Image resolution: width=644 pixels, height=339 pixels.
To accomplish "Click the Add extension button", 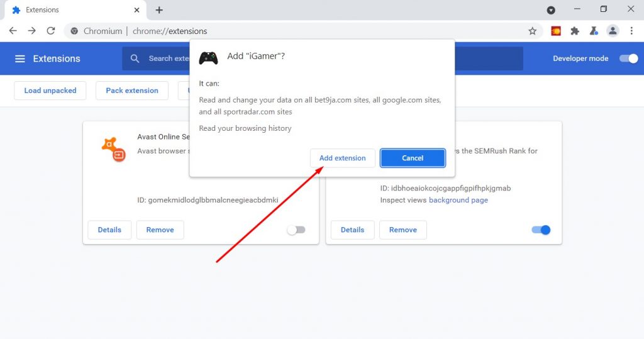I will (342, 158).
